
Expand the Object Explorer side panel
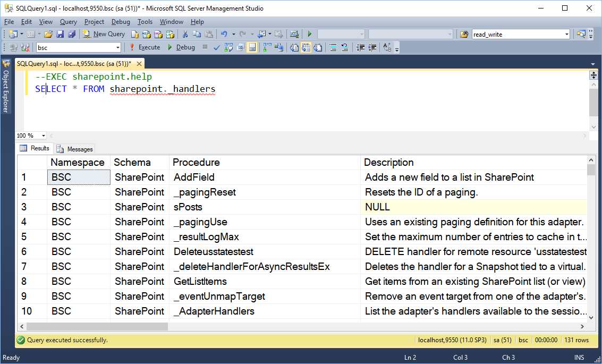[6, 87]
